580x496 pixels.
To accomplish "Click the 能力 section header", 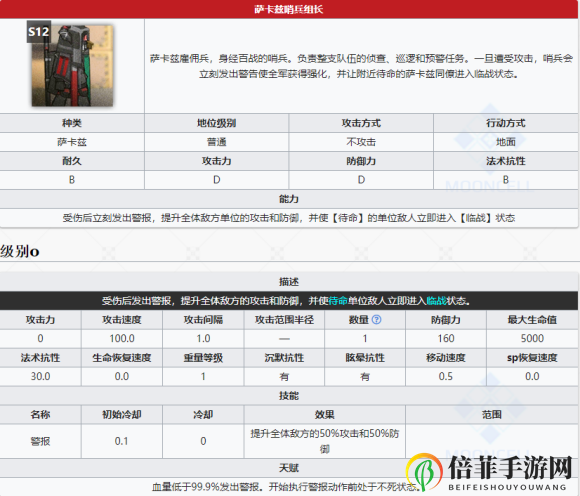I will 289,199.
